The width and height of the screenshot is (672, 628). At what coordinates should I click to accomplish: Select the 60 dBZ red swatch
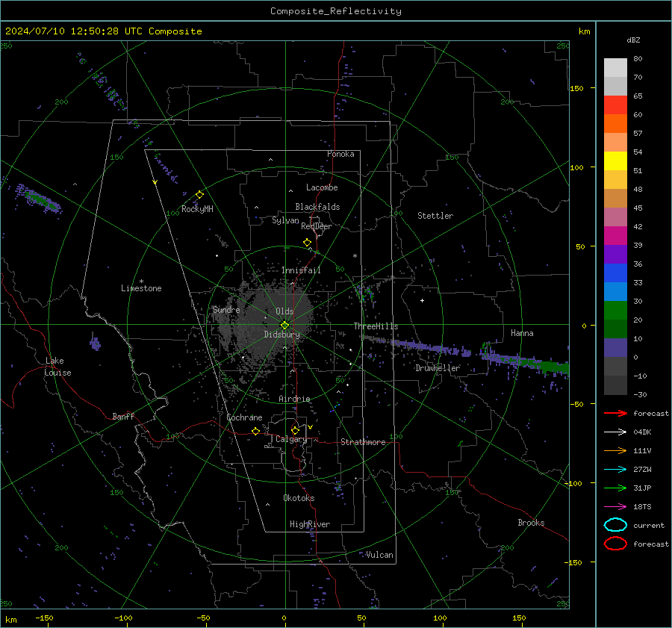tap(615, 105)
